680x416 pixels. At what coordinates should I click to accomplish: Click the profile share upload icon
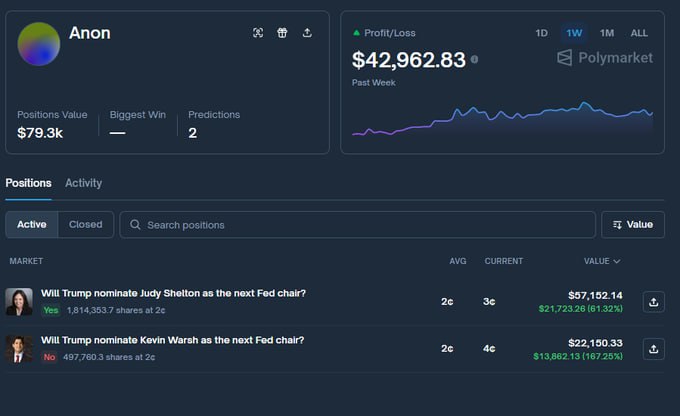pyautogui.click(x=307, y=33)
